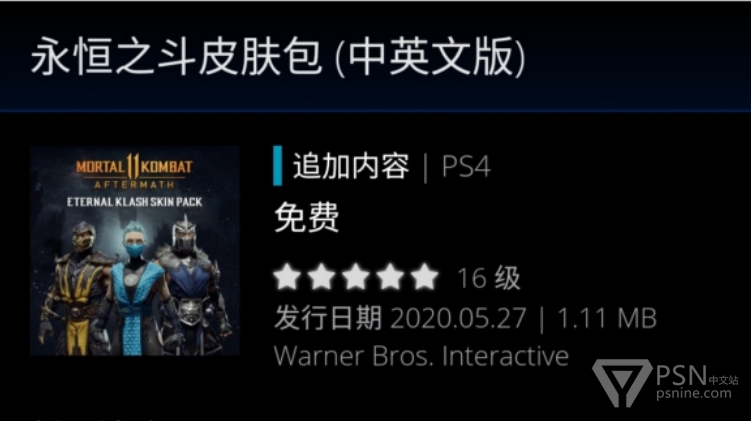Click the 1.11 MB file size
This screenshot has width=751, height=421.
tap(607, 318)
